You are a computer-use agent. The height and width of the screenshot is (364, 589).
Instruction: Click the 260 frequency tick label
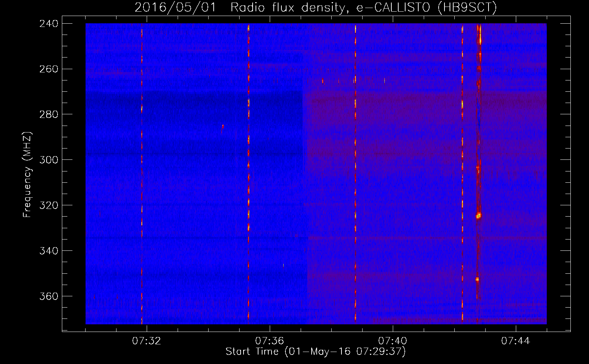click(49, 69)
